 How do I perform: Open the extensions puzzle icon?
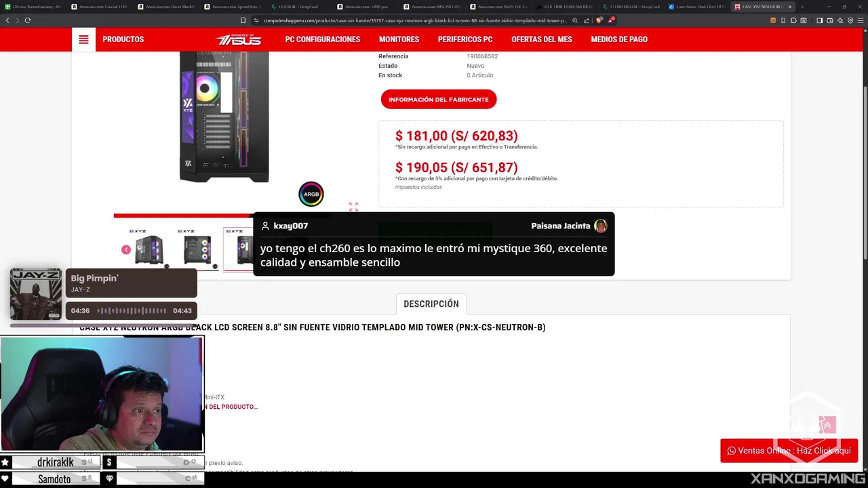tap(793, 20)
